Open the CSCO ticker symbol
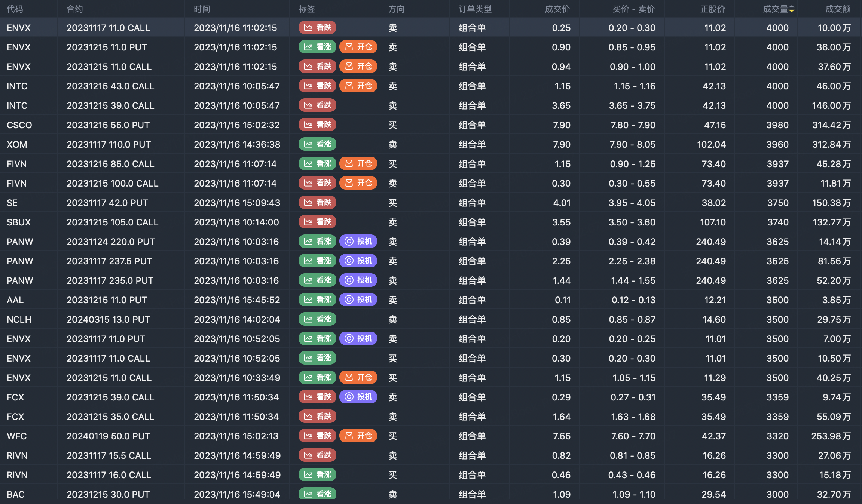 [19, 125]
